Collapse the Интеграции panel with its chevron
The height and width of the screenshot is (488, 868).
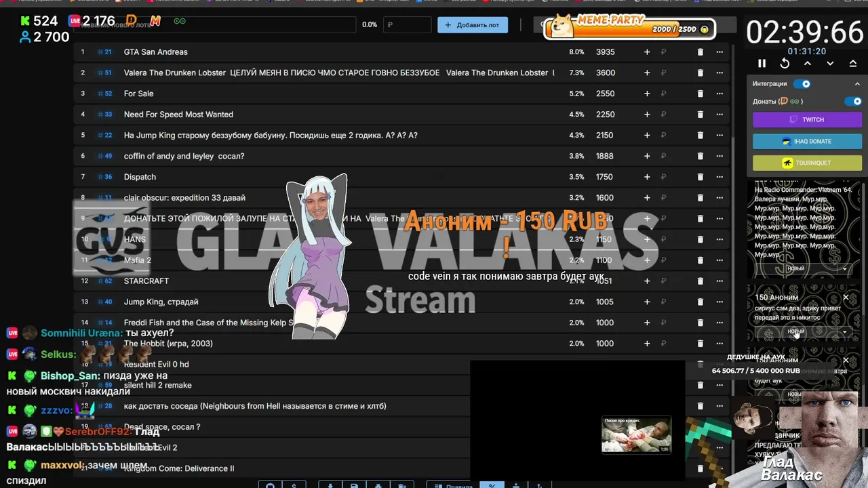point(857,83)
